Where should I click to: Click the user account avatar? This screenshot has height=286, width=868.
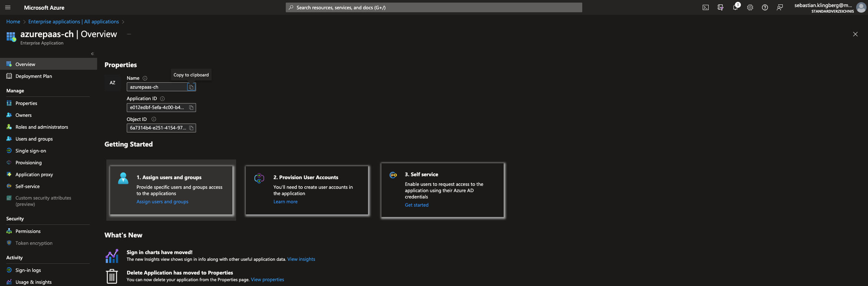tap(861, 7)
